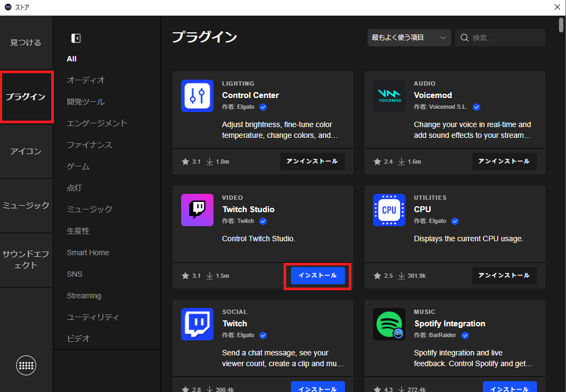Viewport: 566px width, 392px height.
Task: Click the search magnifier icon
Action: point(464,37)
